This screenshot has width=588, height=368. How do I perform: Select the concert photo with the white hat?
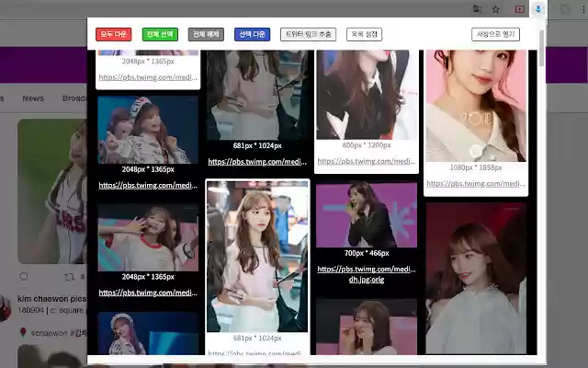click(x=148, y=130)
